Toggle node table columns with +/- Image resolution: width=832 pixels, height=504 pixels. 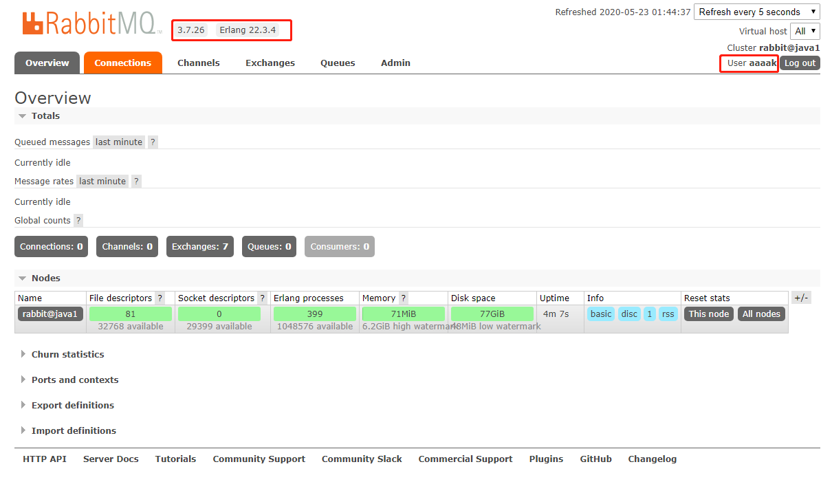pyautogui.click(x=801, y=298)
